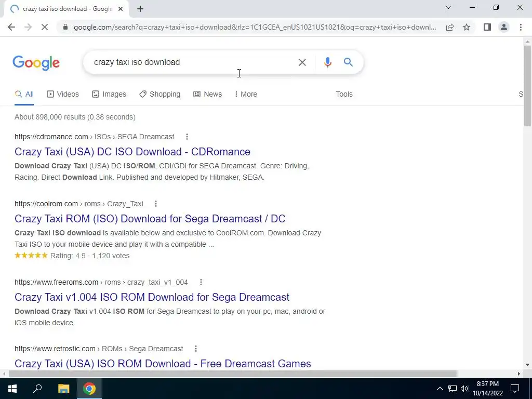Open freeroms result options menu
The image size is (532, 399).
click(201, 282)
